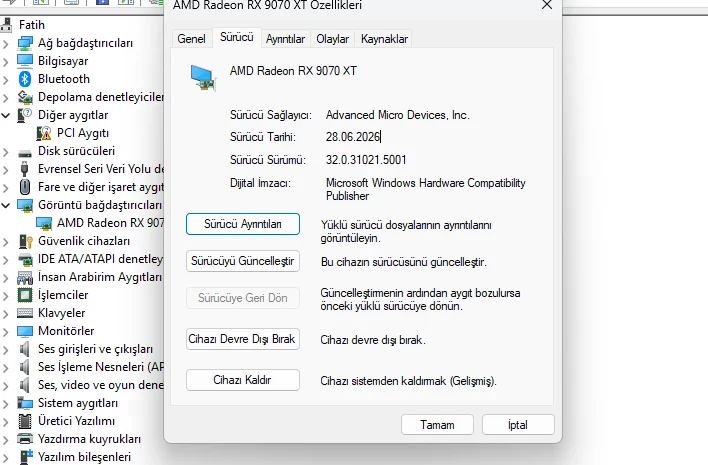Click the Yazdırma kuyrukları printer icon

(25, 439)
